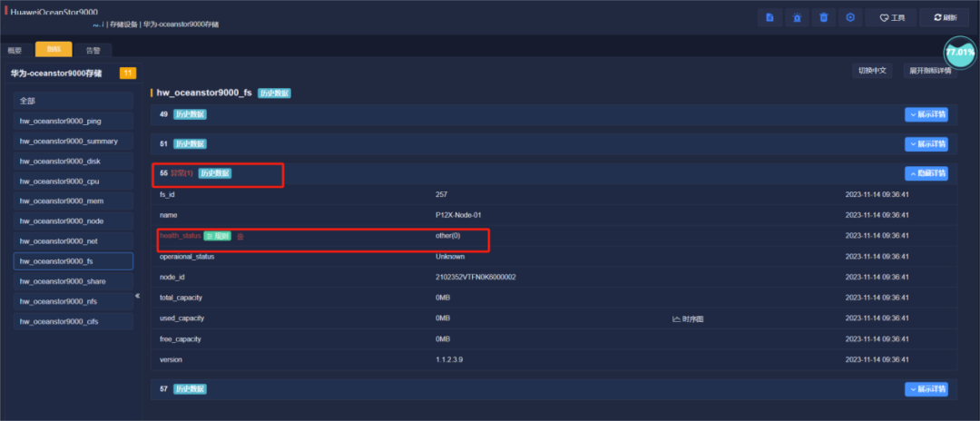Click the 刷新 refresh button
The height and width of the screenshot is (421, 980).
click(x=945, y=17)
